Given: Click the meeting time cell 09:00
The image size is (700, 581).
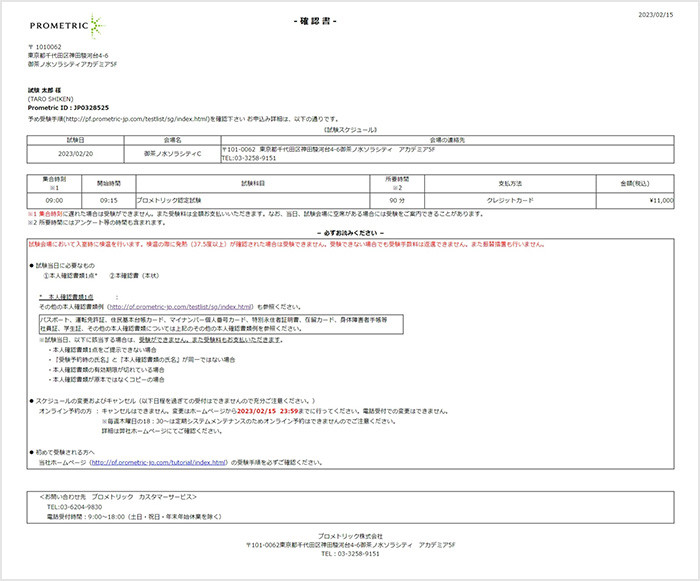Looking at the screenshot, I should 54,201.
